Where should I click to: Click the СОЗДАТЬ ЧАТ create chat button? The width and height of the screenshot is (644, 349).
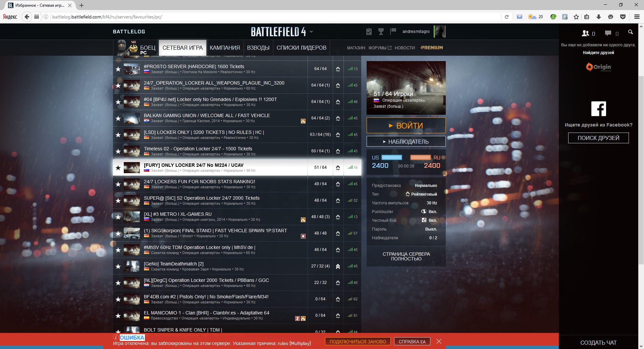[x=598, y=343]
